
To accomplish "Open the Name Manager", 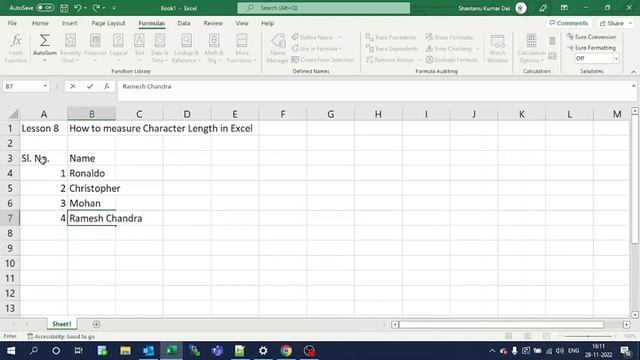I will pos(278,48).
